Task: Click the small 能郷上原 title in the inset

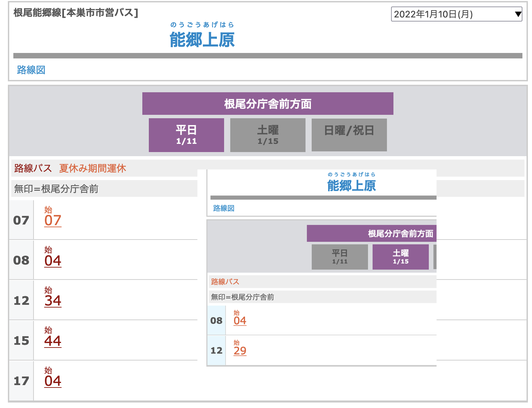Action: pos(351,186)
